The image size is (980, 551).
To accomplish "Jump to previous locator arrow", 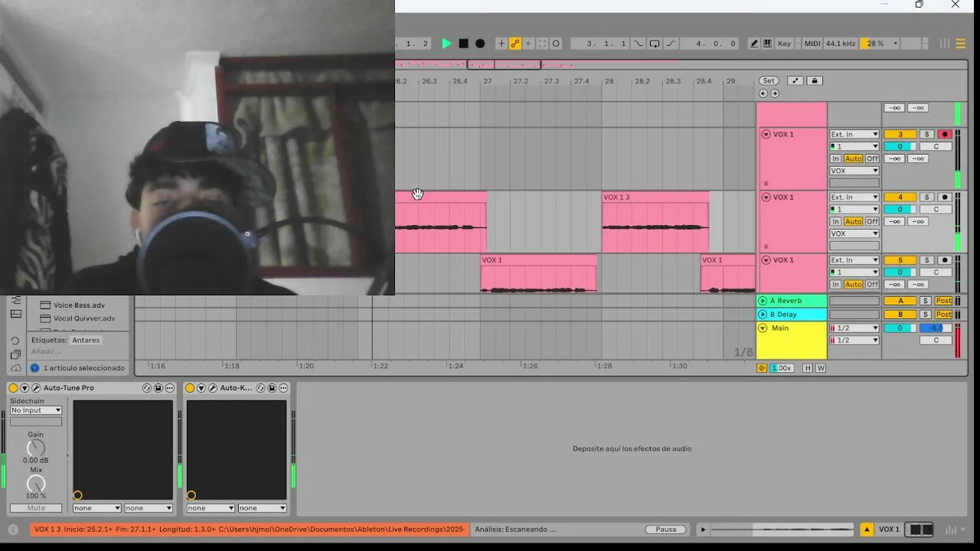I will [763, 93].
